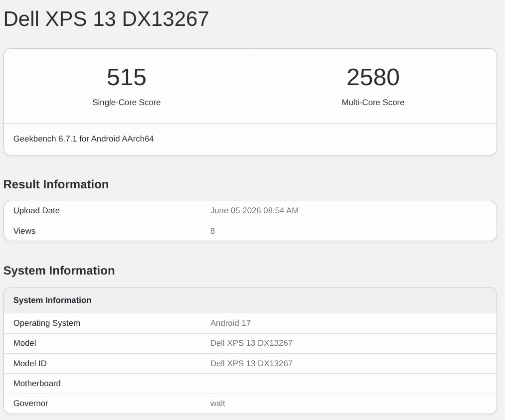Click the large System Information section heading
The width and height of the screenshot is (505, 420).
point(59,271)
